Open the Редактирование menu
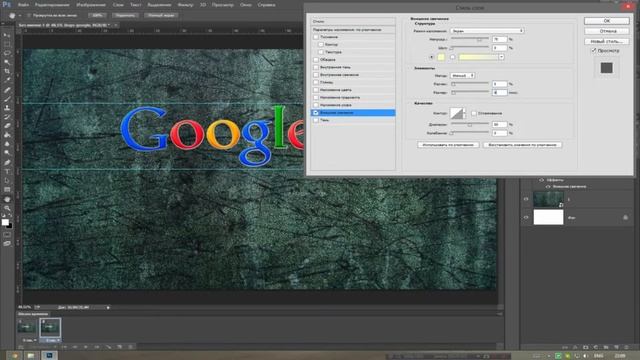This screenshot has width=640, height=360. (52, 5)
